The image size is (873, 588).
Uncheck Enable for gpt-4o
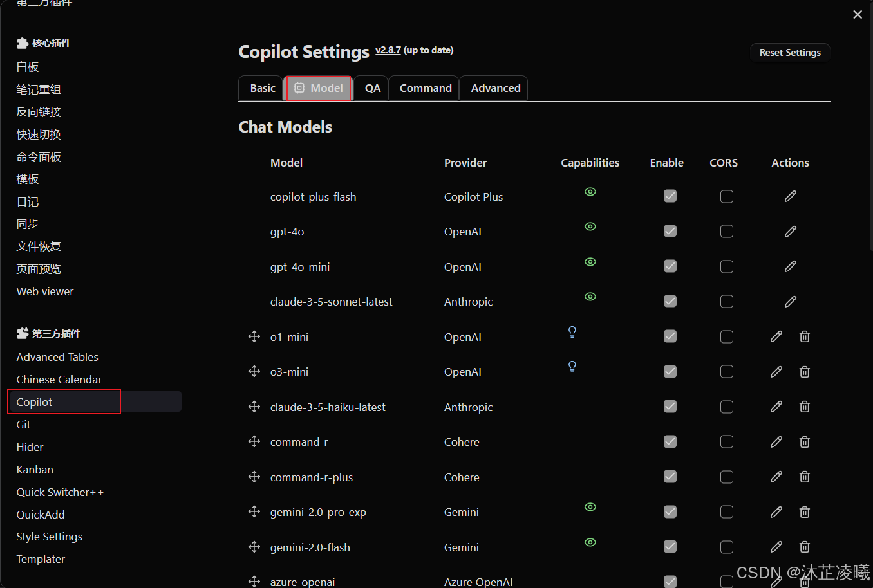(670, 231)
